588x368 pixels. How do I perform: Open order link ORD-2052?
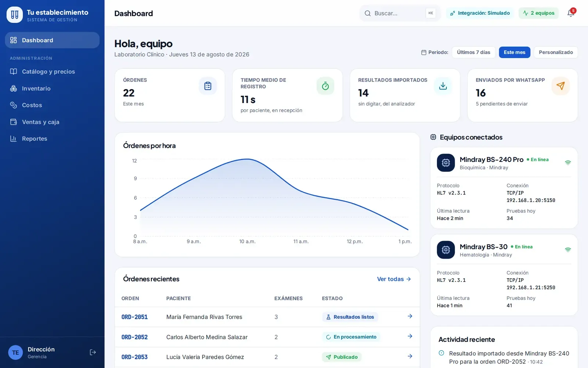tap(135, 337)
